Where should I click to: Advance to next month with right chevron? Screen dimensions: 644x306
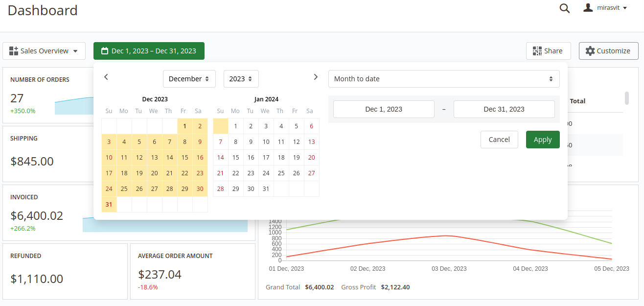[316, 77]
